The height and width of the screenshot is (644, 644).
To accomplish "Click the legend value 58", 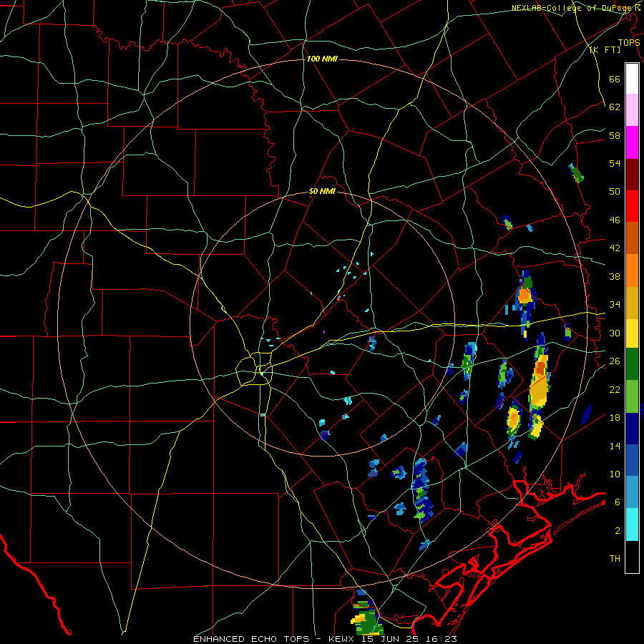I will (x=615, y=135).
